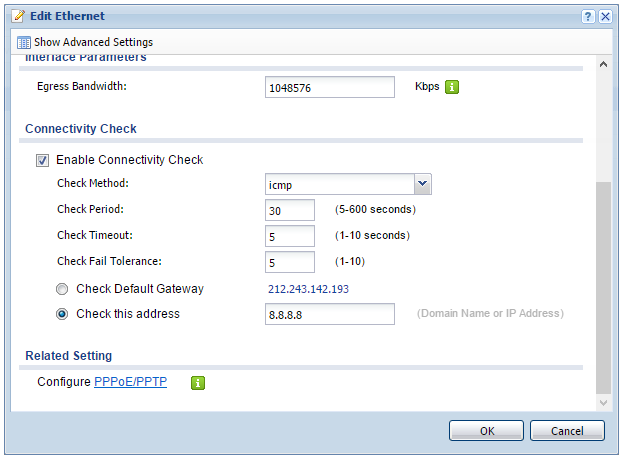Viewport: 625px width, 460px height.
Task: Click Show Advanced Settings text
Action: [x=93, y=43]
